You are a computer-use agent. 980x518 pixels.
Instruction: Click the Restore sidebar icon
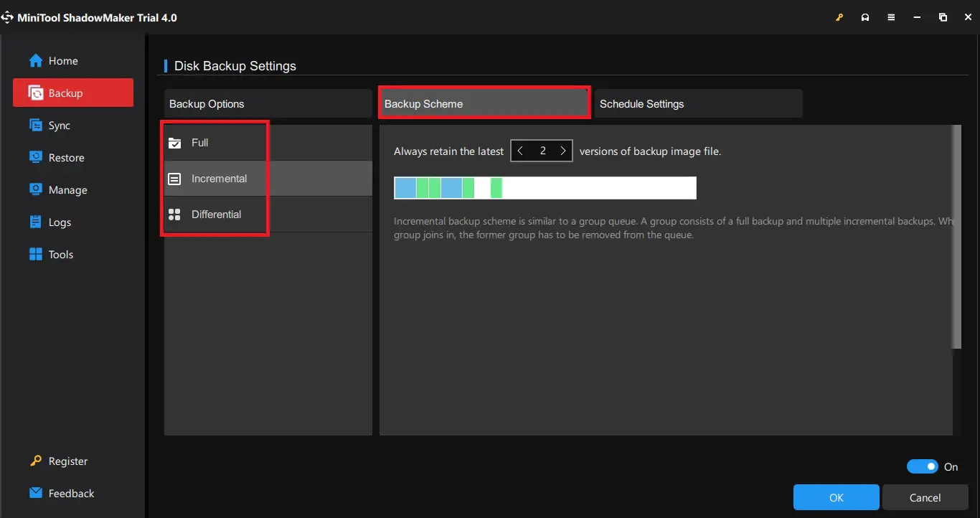coord(36,158)
